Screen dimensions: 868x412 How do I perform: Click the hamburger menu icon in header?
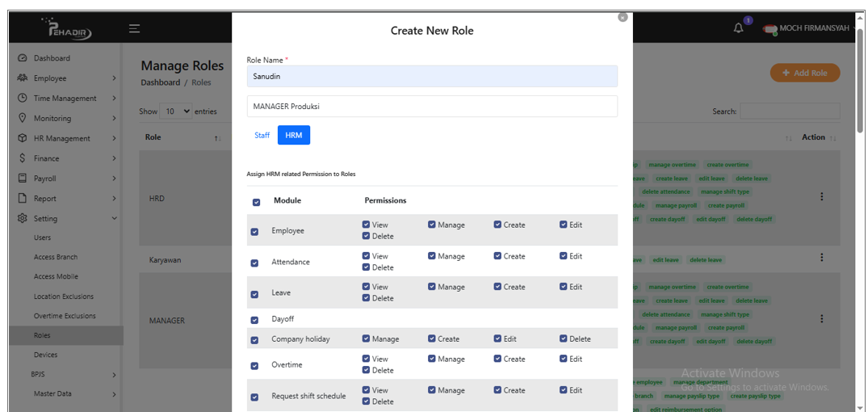tap(135, 29)
